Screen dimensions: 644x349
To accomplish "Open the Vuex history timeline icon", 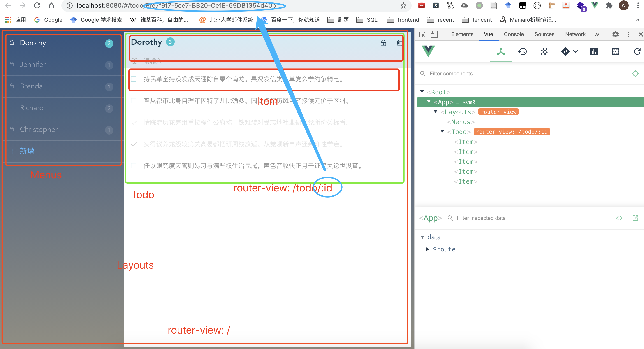I will [523, 51].
